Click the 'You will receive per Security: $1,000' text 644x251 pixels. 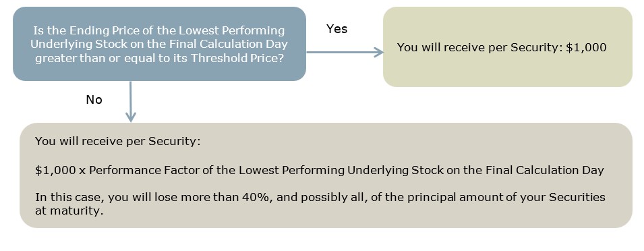point(502,47)
